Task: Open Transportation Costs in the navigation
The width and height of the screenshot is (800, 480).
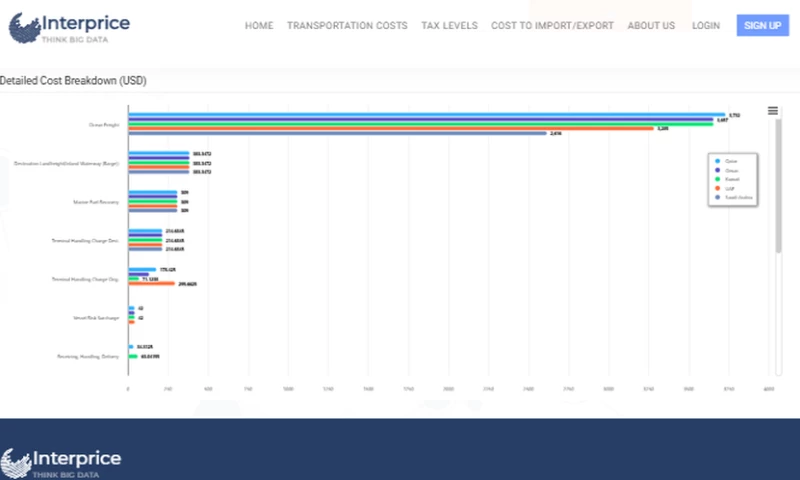Action: 347,26
